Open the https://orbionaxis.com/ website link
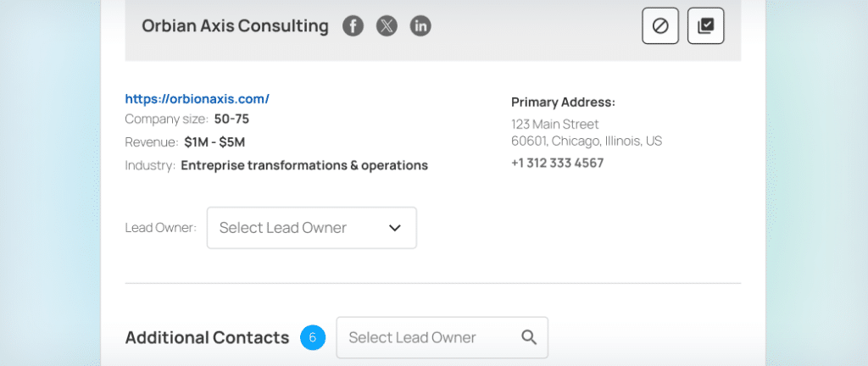The image size is (868, 366). pyautogui.click(x=197, y=99)
